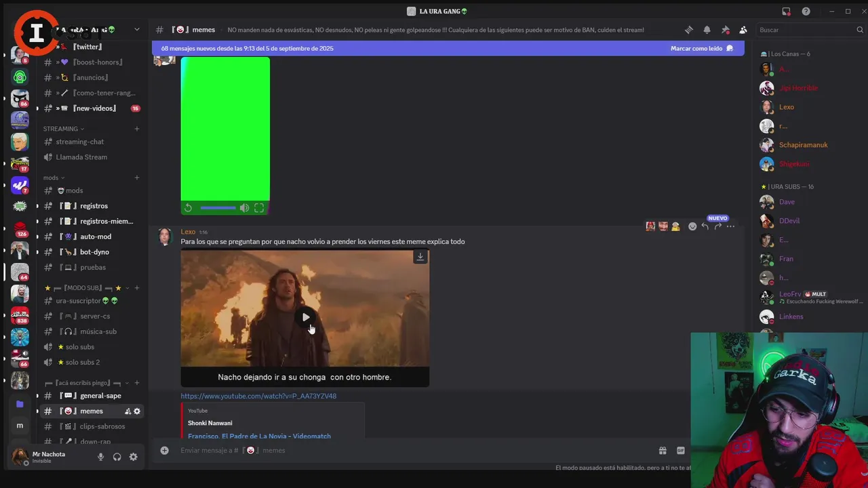Open the clips-sabrosos channel
The width and height of the screenshot is (868, 488).
click(x=91, y=426)
